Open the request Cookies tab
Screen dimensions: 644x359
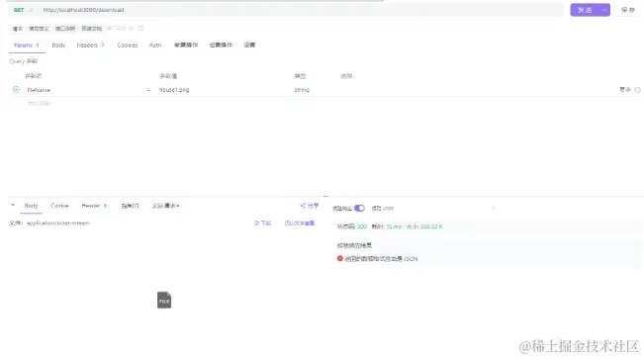[x=128, y=45]
